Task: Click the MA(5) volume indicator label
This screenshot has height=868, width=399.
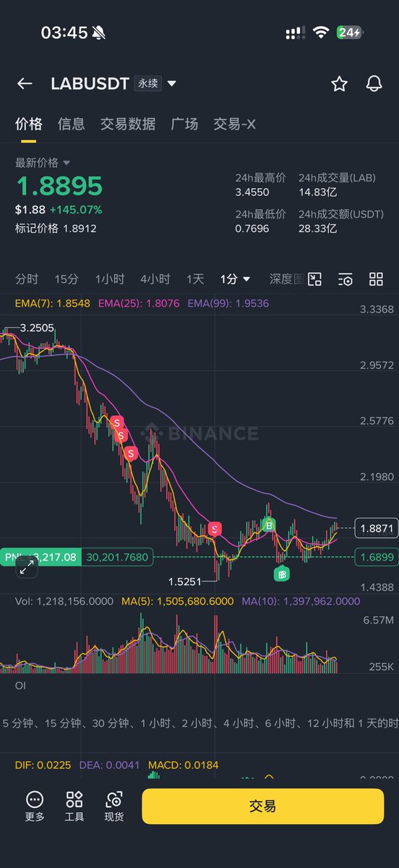Action: 178,601
